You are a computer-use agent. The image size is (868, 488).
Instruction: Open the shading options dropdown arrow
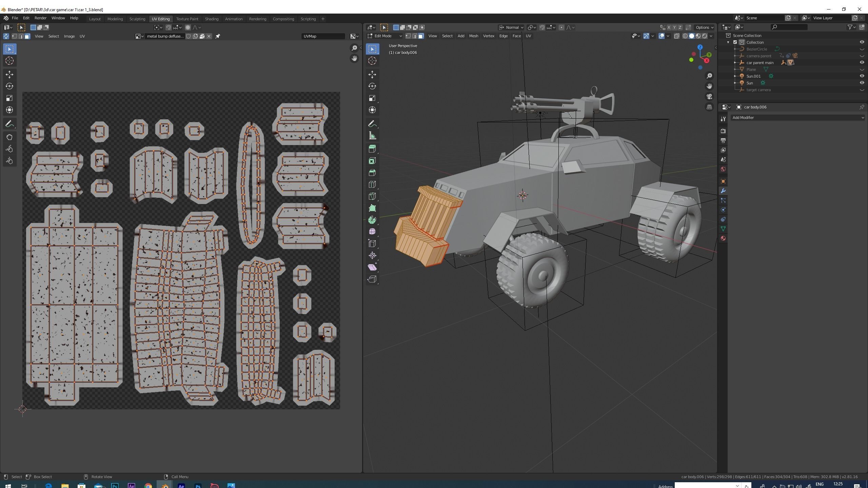tap(711, 36)
